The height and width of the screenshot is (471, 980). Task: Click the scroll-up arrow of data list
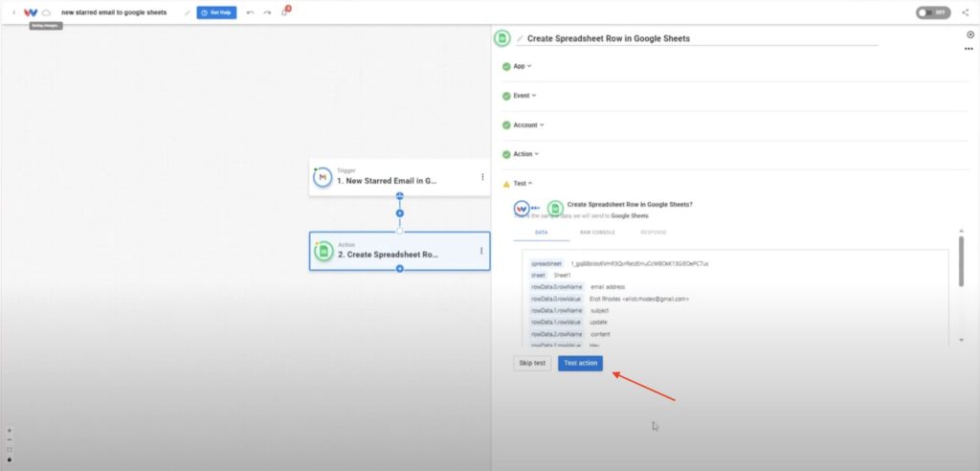click(961, 232)
